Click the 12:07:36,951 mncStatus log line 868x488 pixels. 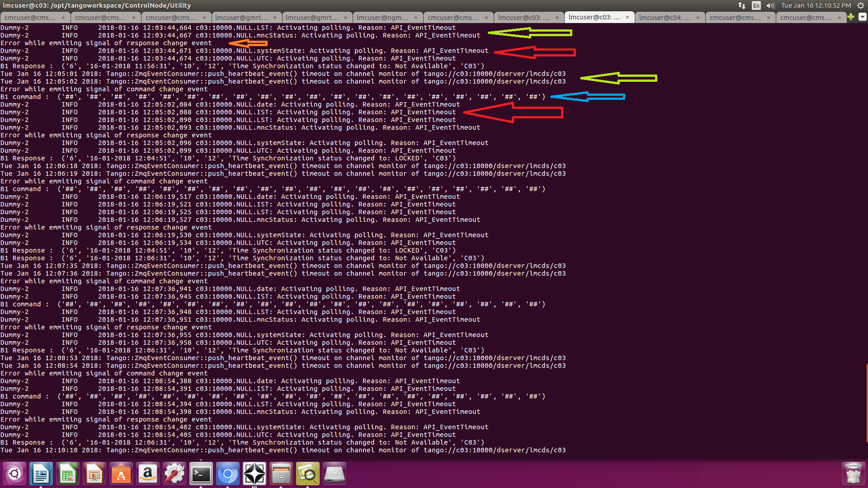[x=240, y=319]
